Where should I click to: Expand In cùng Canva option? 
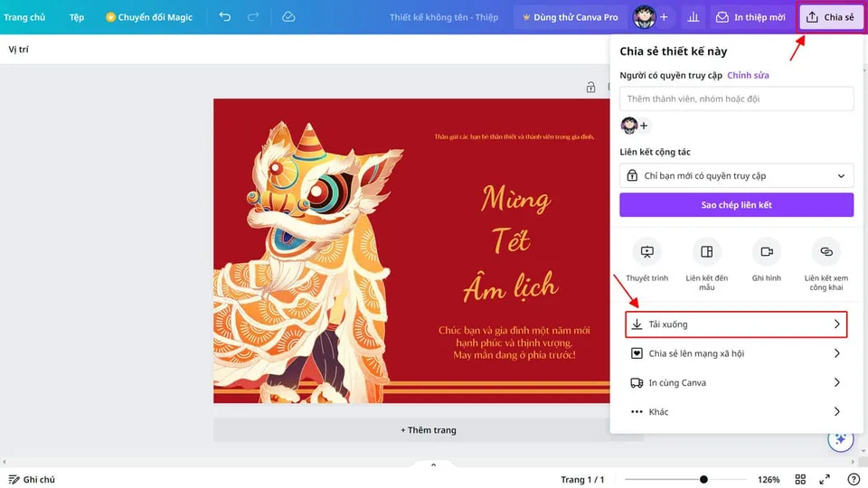[x=736, y=382]
